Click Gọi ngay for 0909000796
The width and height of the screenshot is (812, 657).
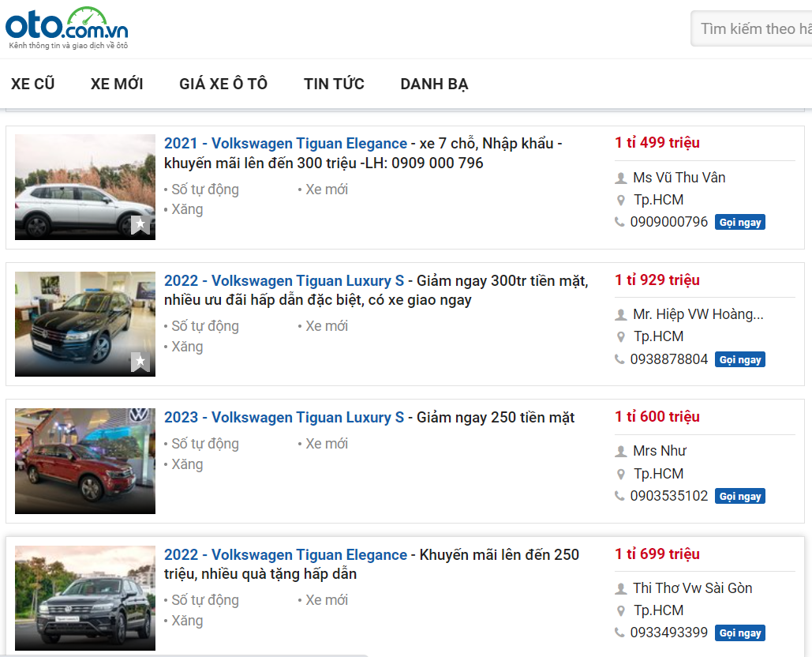(x=740, y=222)
